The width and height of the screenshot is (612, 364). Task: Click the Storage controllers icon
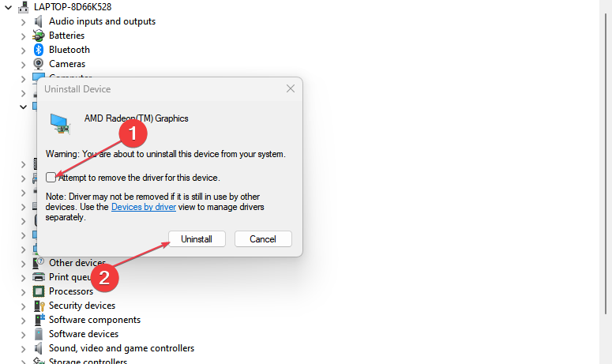coord(38,361)
